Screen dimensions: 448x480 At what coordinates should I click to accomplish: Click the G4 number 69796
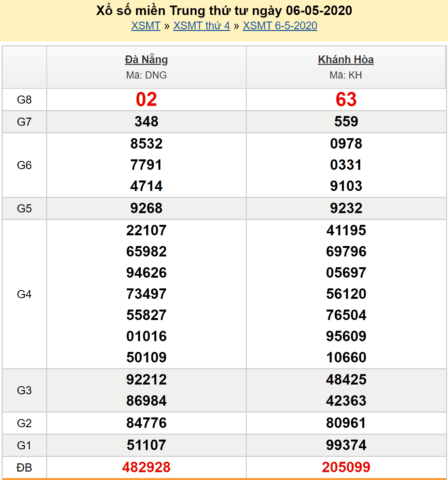tap(346, 252)
